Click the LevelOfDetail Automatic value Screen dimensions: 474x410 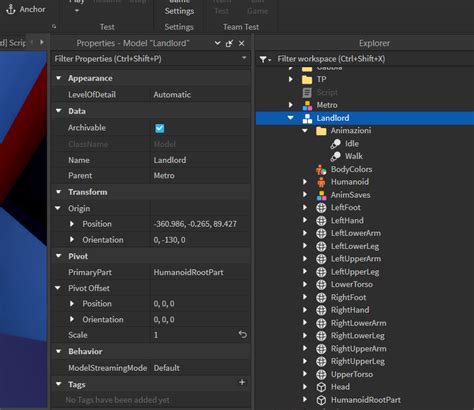tap(172, 95)
